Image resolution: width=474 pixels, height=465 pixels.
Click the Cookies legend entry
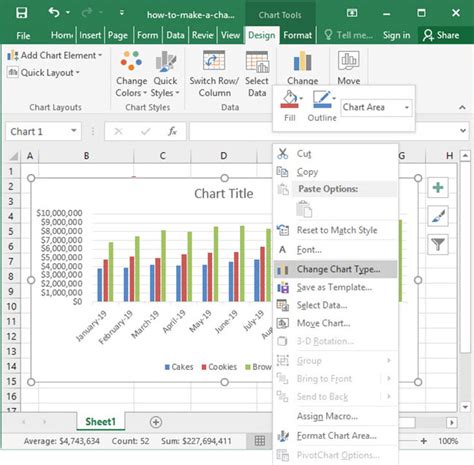coord(219,367)
